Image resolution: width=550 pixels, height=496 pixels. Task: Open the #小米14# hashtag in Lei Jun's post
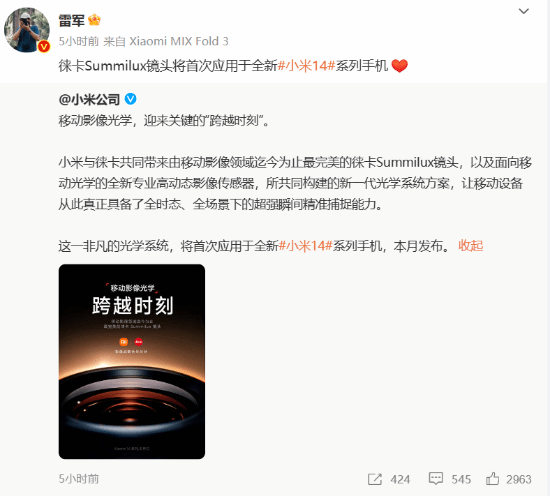(307, 66)
